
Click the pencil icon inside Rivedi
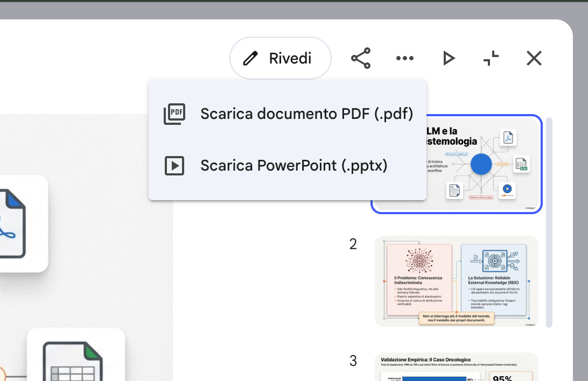250,58
